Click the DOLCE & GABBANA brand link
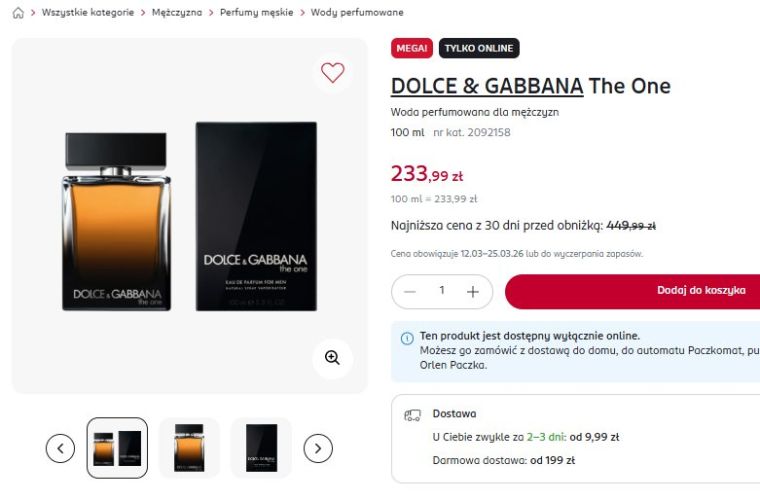The image size is (760, 501). coord(486,86)
